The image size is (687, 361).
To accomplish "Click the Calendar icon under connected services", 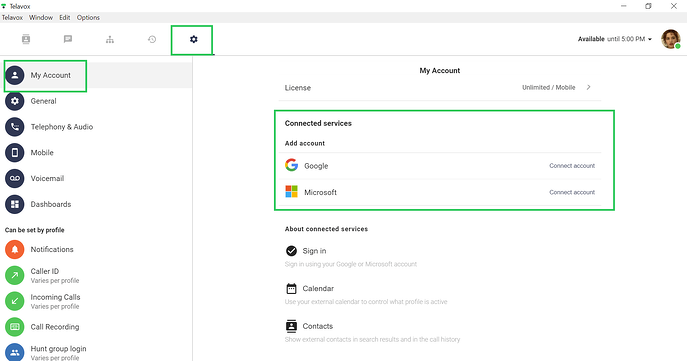I will [x=291, y=288].
